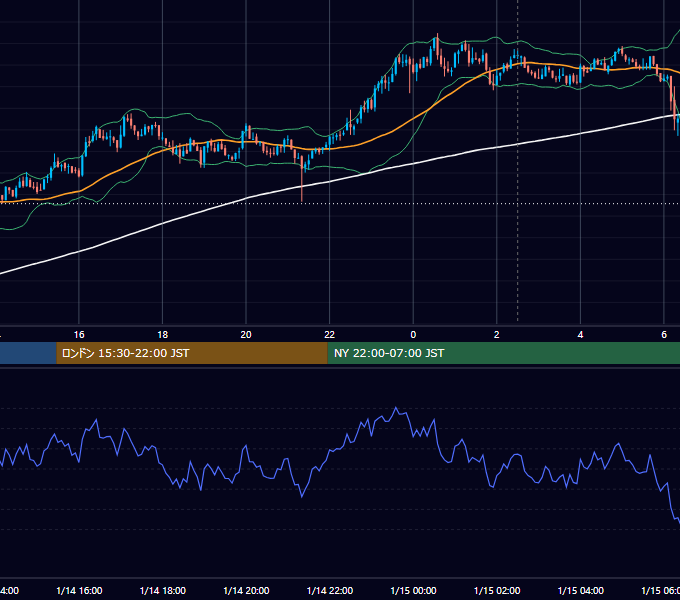The image size is (680, 600).
Task: Click the '20' hour label on the price chart
Action: [x=246, y=335]
